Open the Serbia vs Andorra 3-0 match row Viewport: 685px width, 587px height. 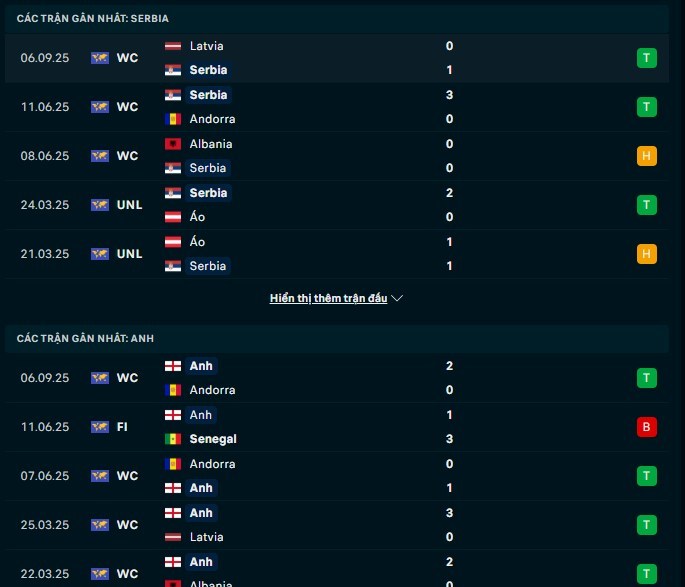click(x=337, y=107)
